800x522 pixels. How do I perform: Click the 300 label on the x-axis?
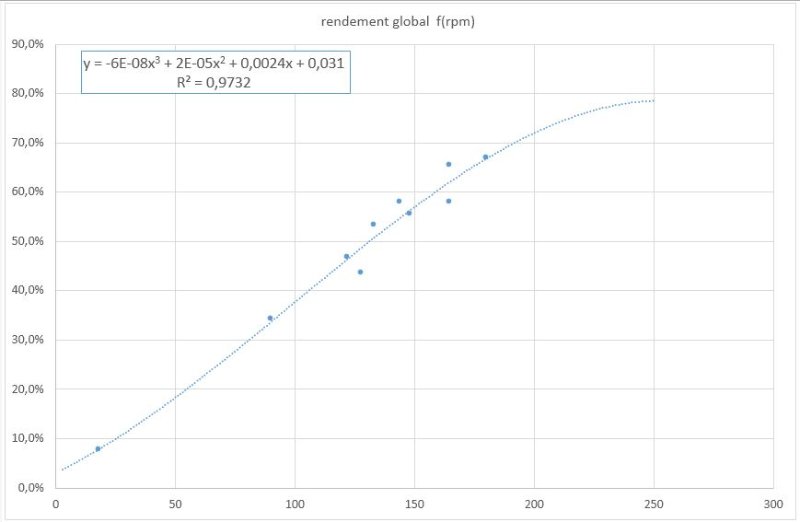[x=772, y=505]
